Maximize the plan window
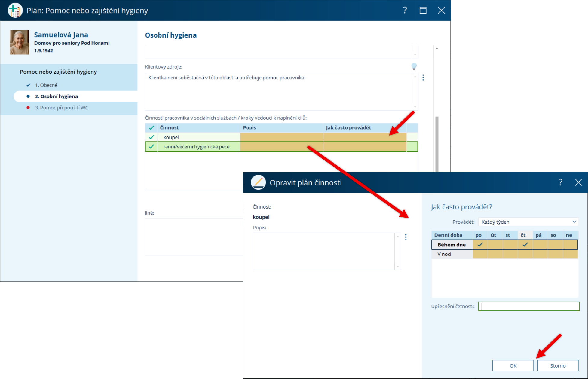Viewport: 588px width, 379px height. pos(423,11)
